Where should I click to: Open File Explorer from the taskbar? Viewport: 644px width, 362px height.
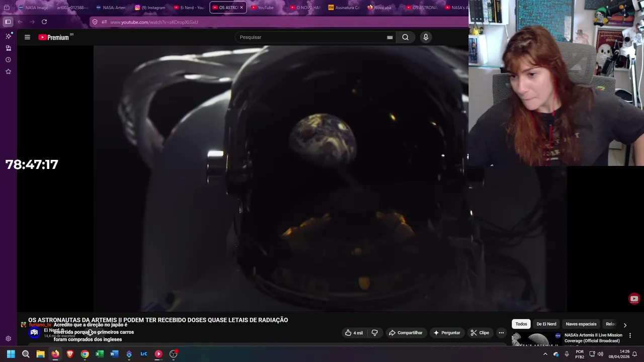click(40, 354)
